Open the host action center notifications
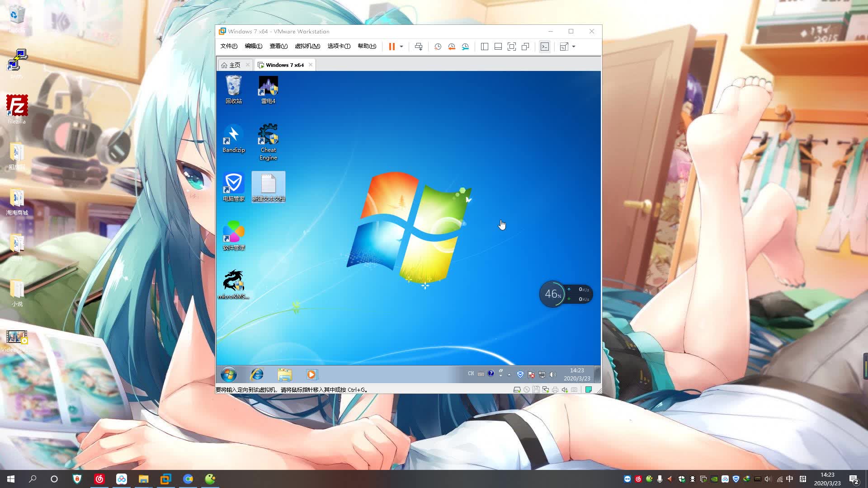This screenshot has width=868, height=488. [x=854, y=479]
